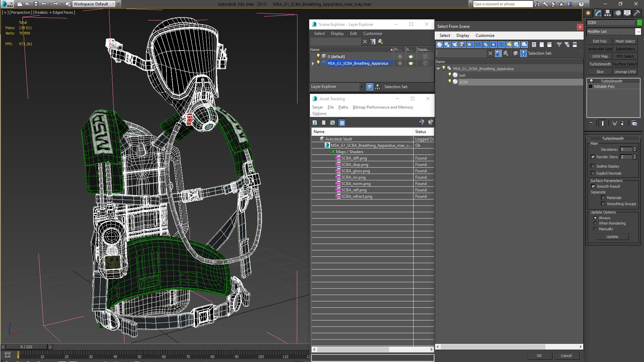Open the Hierarchy command panel tab
This screenshot has height=362, width=644.
(x=608, y=13)
